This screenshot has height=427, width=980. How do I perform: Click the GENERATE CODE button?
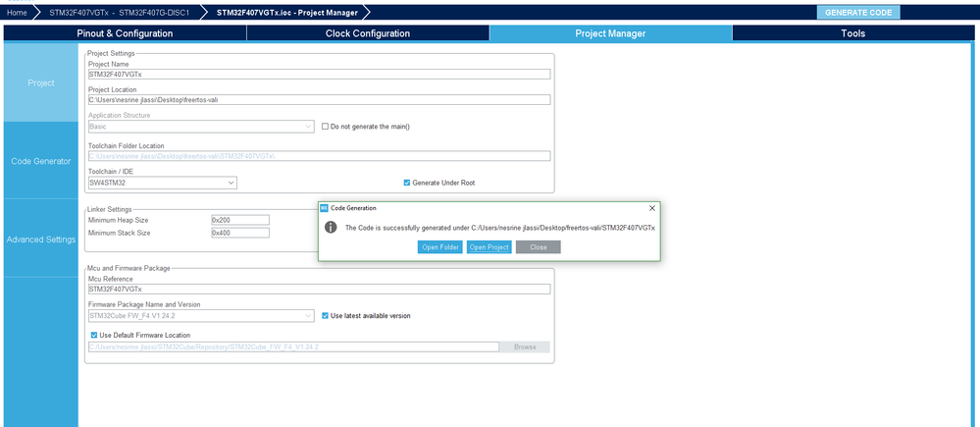click(858, 13)
